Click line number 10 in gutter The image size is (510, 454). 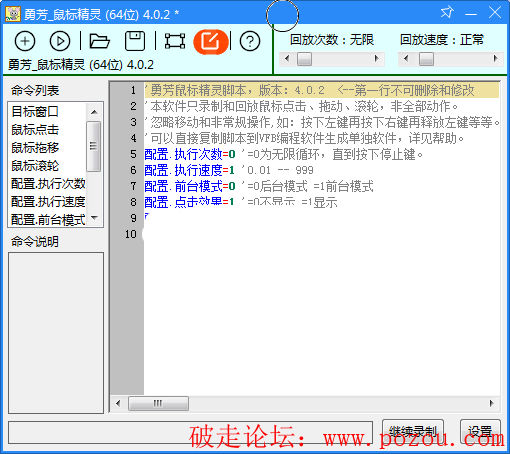(131, 234)
